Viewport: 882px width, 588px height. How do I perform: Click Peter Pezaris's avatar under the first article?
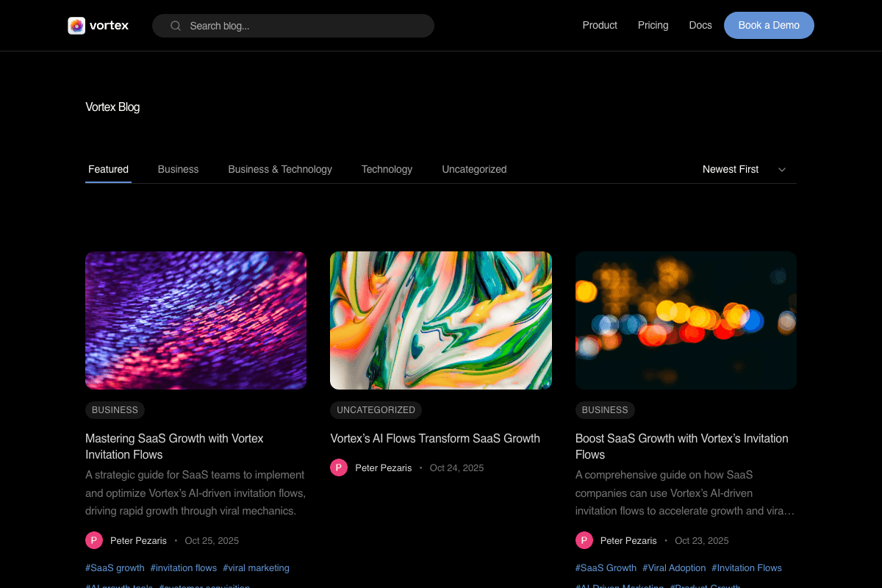[x=93, y=539]
